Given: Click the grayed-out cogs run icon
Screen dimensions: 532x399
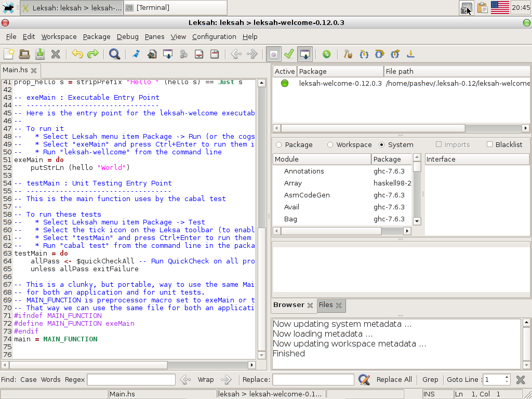Looking at the screenshot, I should [183, 54].
